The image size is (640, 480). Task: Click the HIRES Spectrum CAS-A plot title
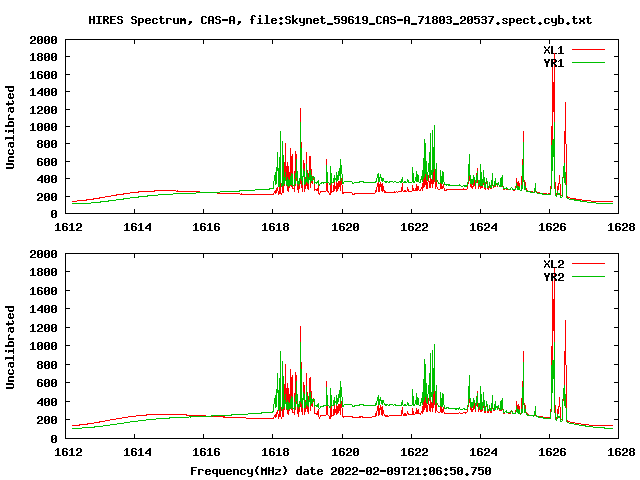pyautogui.click(x=340, y=20)
